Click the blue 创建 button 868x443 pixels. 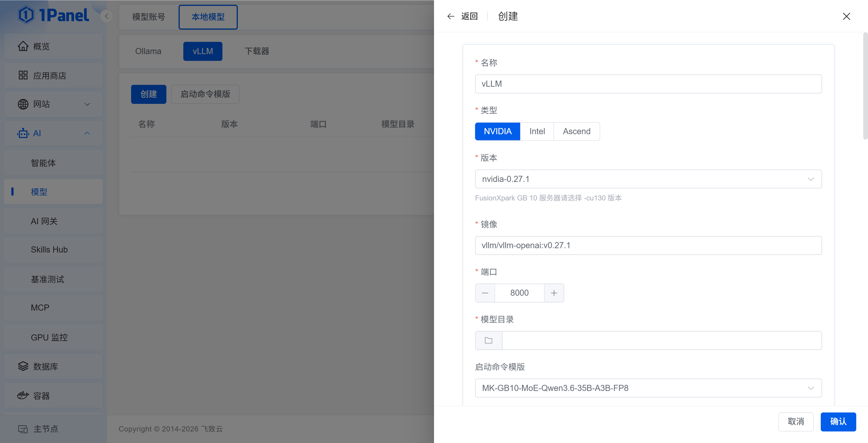pyautogui.click(x=149, y=94)
